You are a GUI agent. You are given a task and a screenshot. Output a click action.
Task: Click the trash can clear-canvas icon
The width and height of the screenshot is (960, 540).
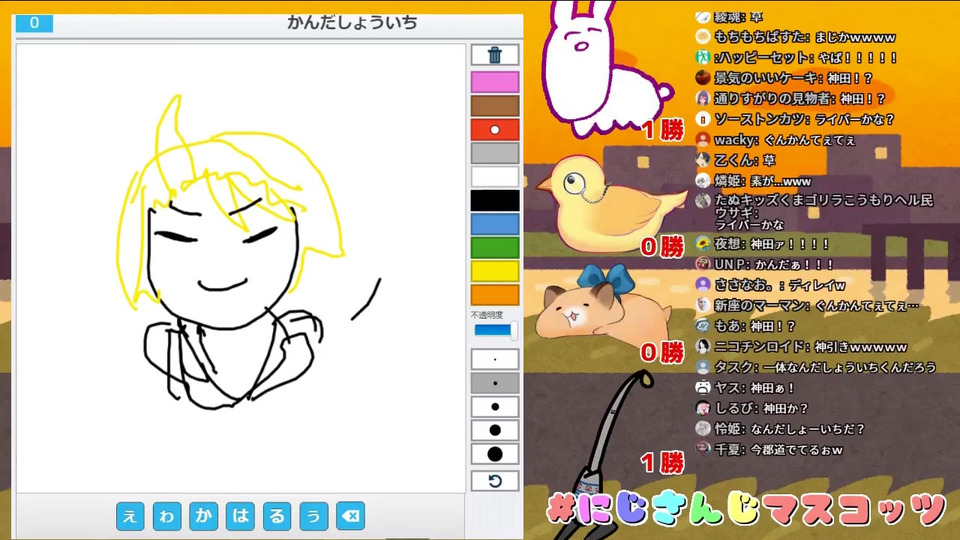pyautogui.click(x=495, y=55)
